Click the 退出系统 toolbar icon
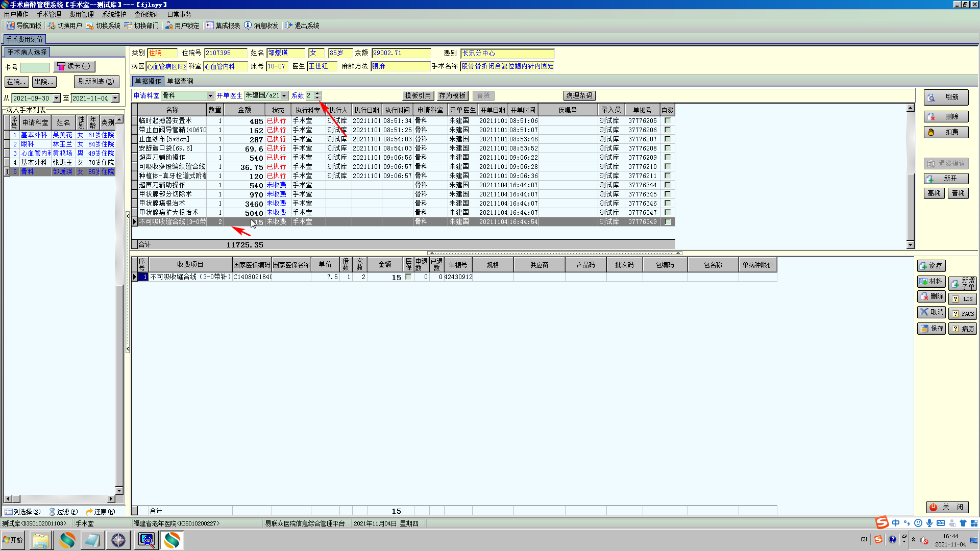This screenshot has width=980, height=551. coord(289,26)
